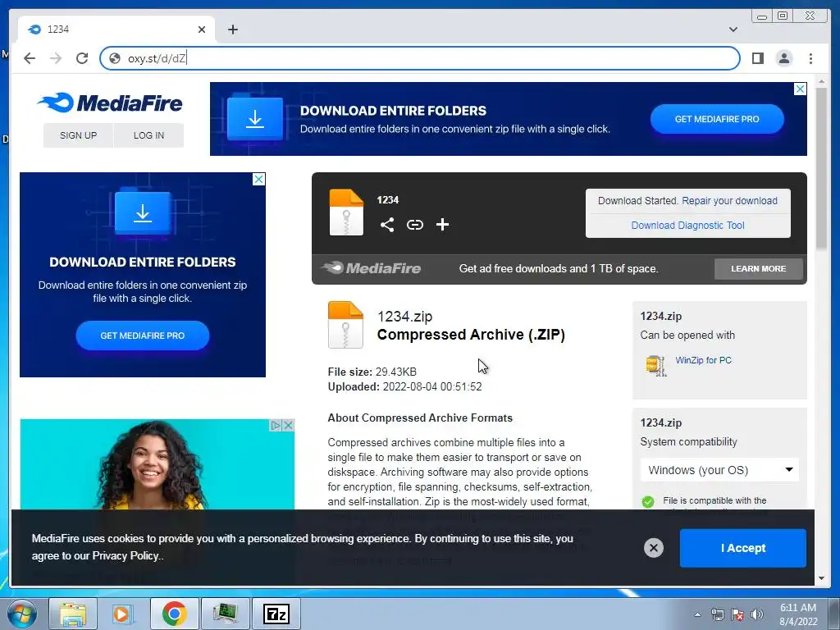Click the page vertical scrollbar thumb
This screenshot has height=630, width=840.
point(821,168)
